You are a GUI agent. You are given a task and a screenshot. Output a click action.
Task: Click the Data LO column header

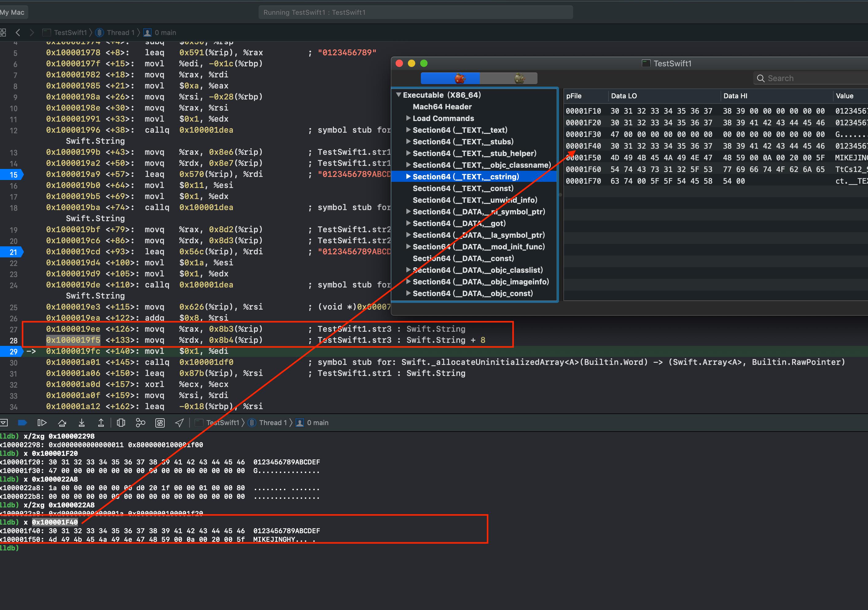(x=664, y=96)
